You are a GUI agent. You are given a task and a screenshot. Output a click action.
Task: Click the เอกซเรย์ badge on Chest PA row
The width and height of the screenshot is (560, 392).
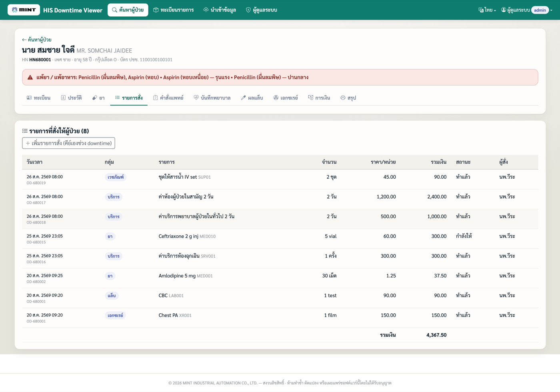115,315
